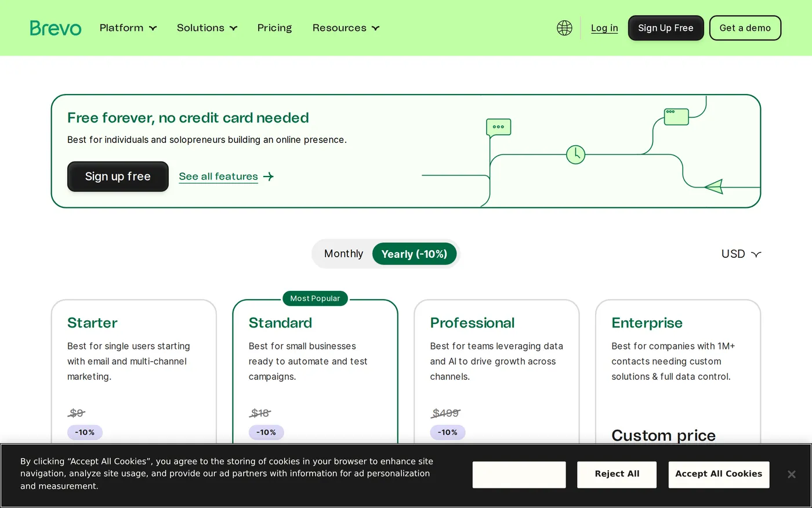Click the arrow next to See all features
This screenshot has width=812, height=508.
pyautogui.click(x=269, y=176)
